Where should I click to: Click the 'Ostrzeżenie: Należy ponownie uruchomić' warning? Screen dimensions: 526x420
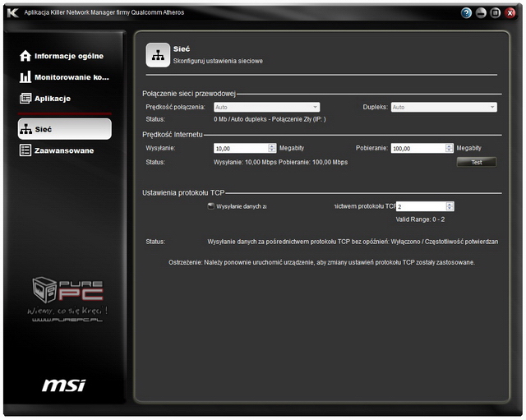321,262
